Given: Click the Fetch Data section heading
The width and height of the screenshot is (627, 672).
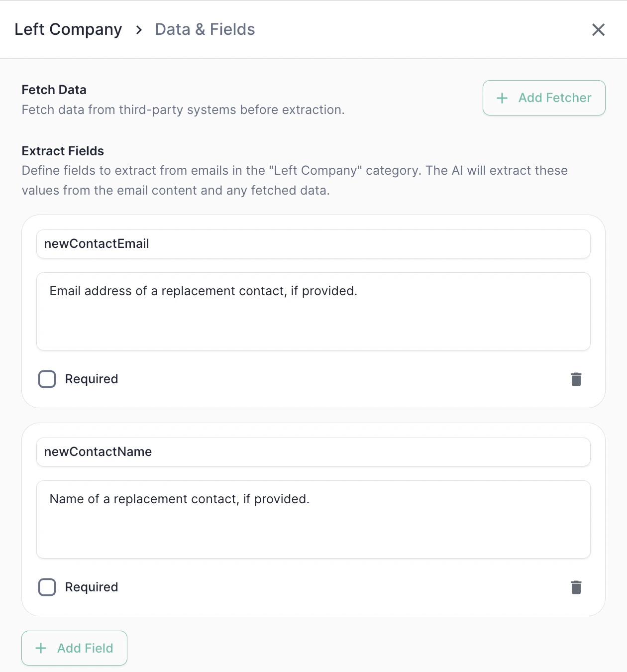Looking at the screenshot, I should click(54, 90).
